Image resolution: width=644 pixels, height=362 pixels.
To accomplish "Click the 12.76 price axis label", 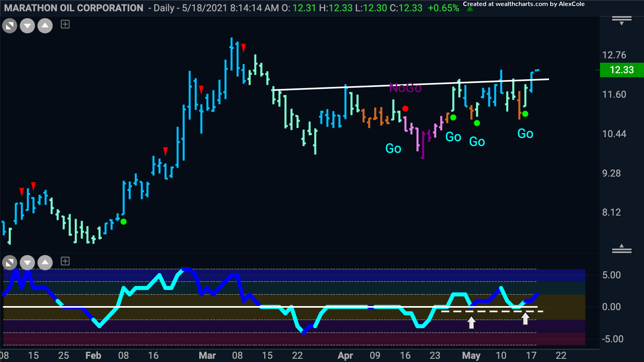I will tap(614, 55).
